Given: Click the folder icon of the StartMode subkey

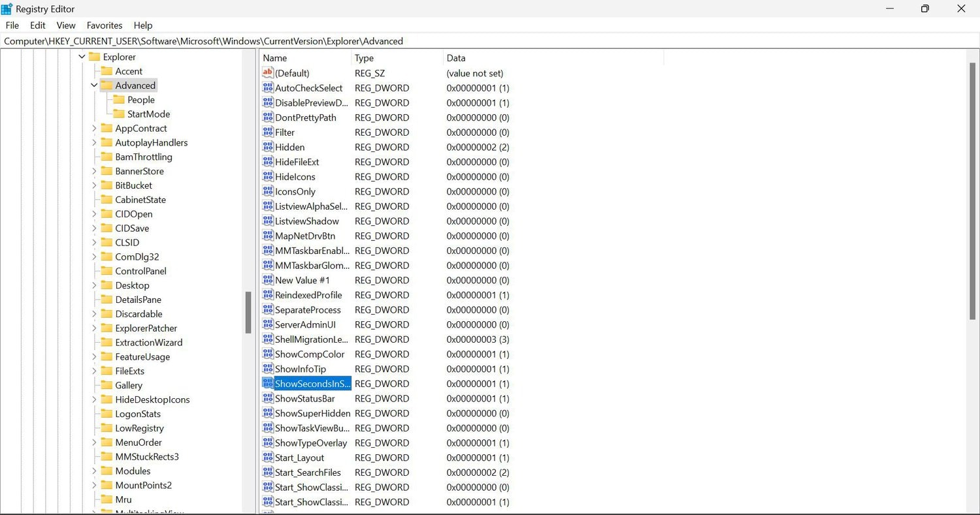Looking at the screenshot, I should 120,114.
